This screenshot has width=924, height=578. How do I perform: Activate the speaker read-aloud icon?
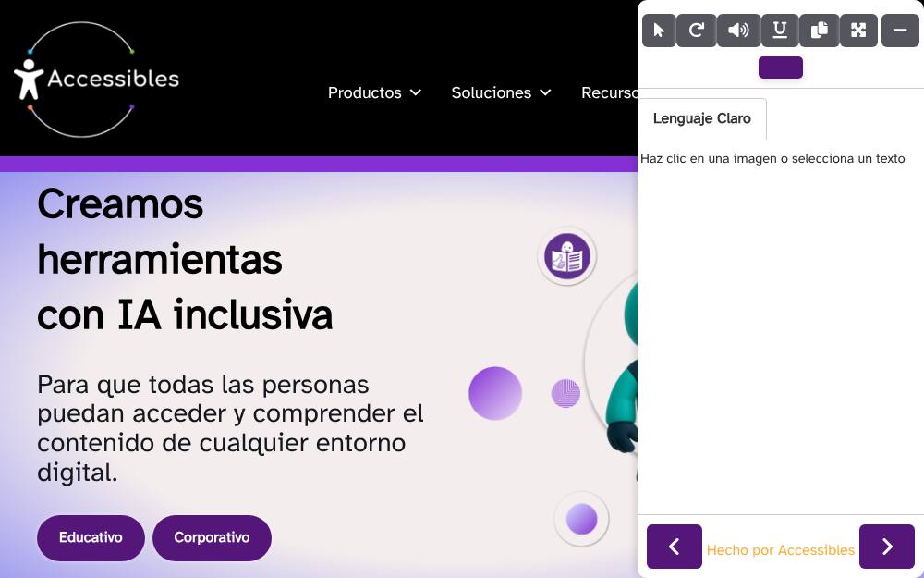(738, 31)
